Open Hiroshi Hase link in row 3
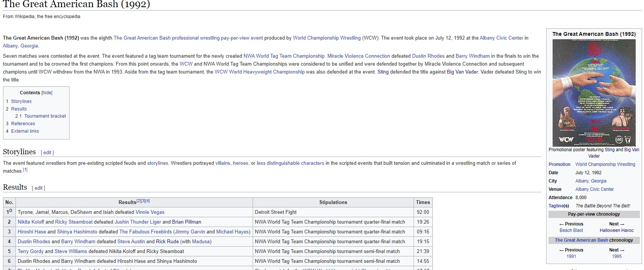Image resolution: width=644 pixels, height=270 pixels. pos(32,232)
